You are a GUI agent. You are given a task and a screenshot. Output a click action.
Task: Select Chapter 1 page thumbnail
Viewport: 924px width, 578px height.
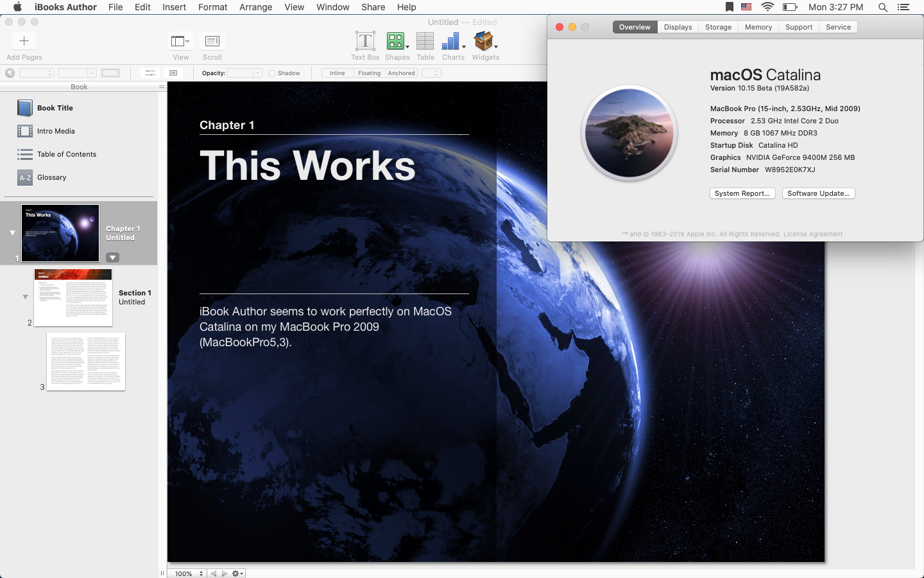click(60, 233)
